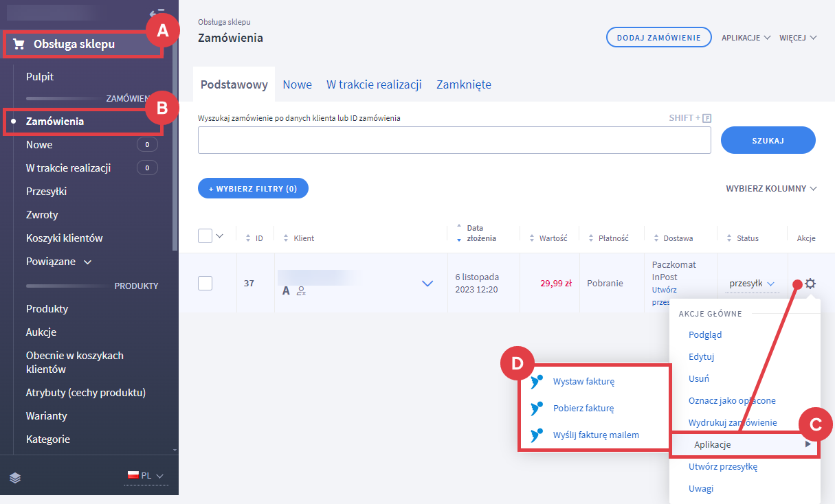Click the gear icon in Akcje column
This screenshot has height=504, width=835.
coord(810,284)
